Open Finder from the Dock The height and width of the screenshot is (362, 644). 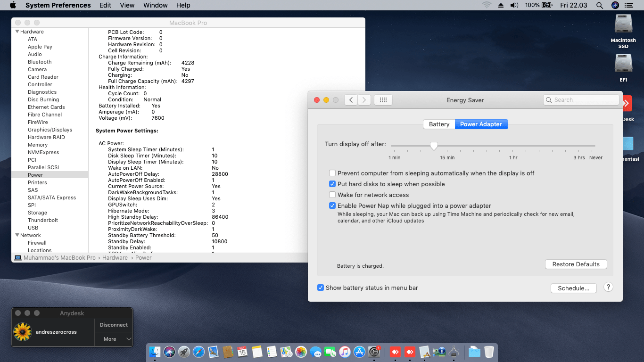point(155,352)
